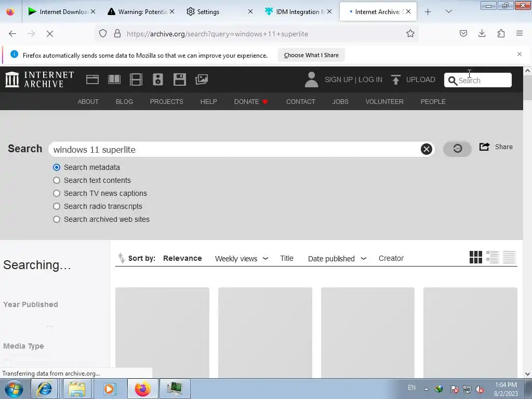Sort results by Relevance
This screenshot has width=532, height=399.
[182, 258]
